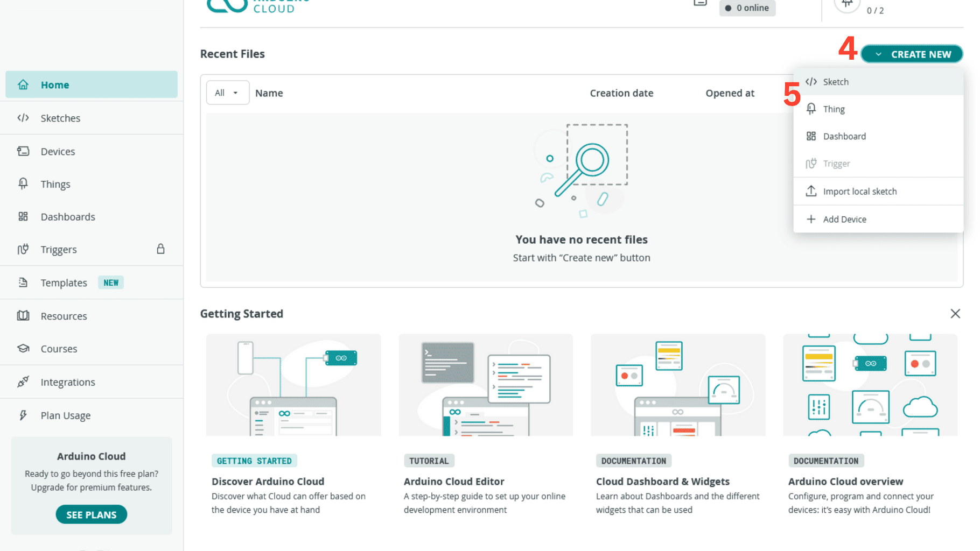The height and width of the screenshot is (551, 980).
Task: Collapse the Create New dropdown button
Action: [912, 54]
